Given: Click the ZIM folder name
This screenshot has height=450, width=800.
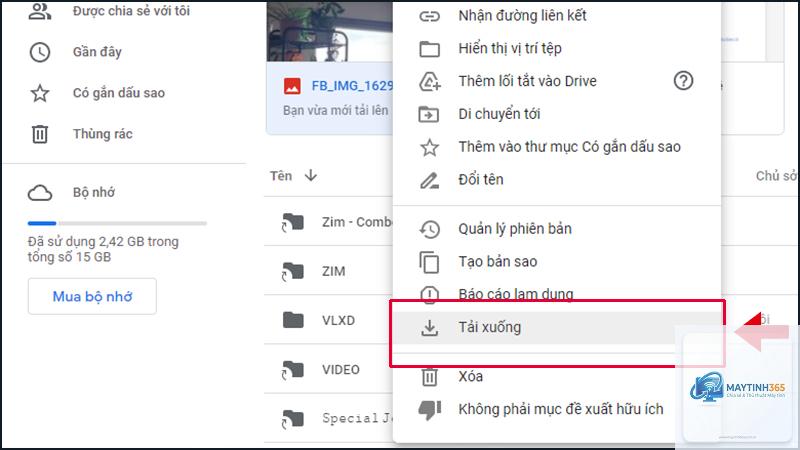Looking at the screenshot, I should pos(333,271).
